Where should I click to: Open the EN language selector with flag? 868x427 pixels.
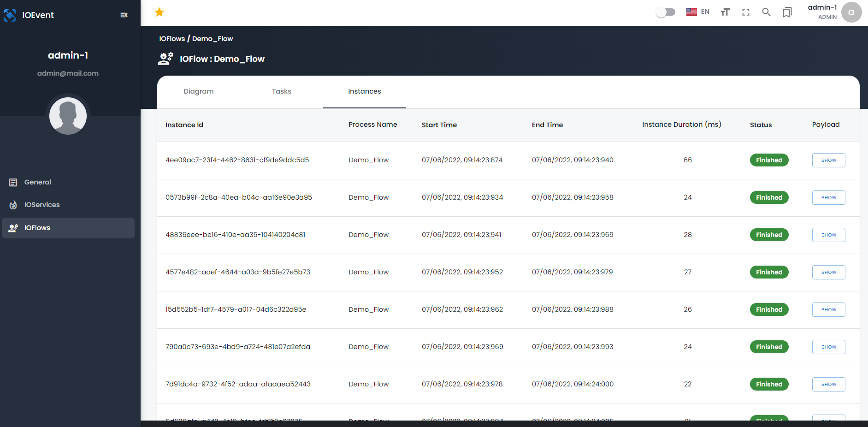tap(697, 12)
